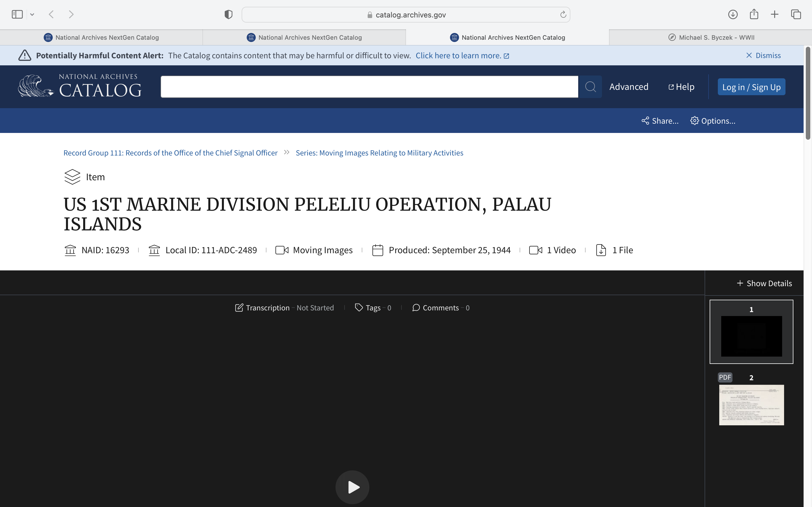Screen dimensions: 812x507
Task: Open the Transcription Not Started panel
Action: [x=284, y=308]
